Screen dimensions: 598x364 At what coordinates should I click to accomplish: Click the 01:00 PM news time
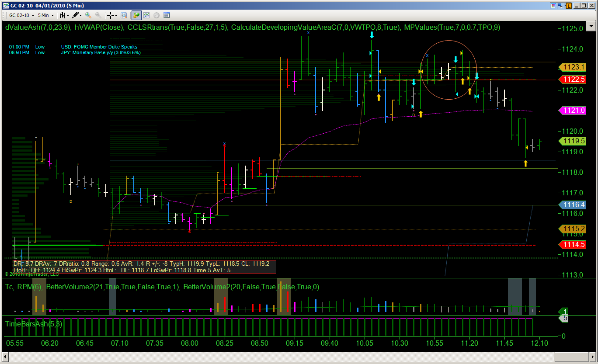[x=19, y=47]
